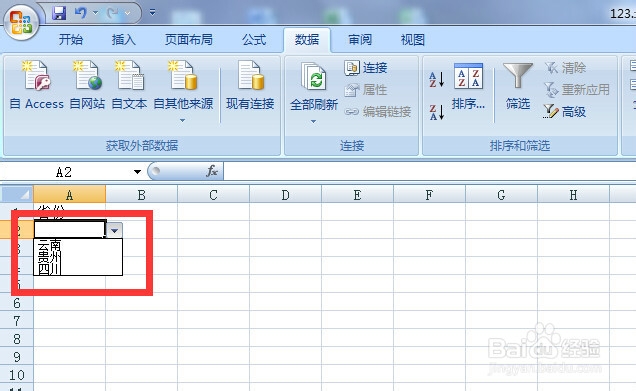Image resolution: width=636 pixels, height=391 pixels.
Task: Open 现有连接 dialog
Action: 250,85
